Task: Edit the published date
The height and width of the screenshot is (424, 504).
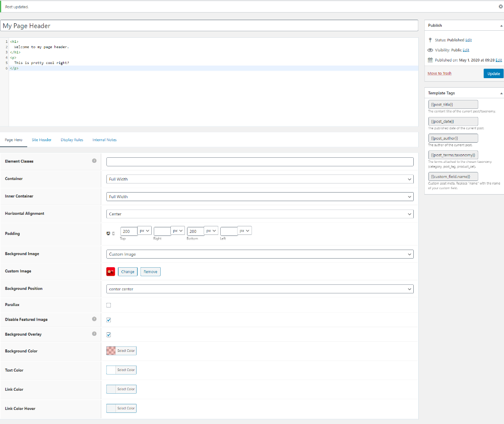Action: click(x=498, y=60)
